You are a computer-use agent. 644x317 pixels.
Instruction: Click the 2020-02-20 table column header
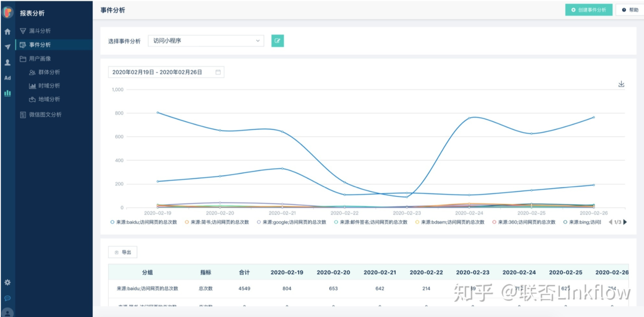(x=333, y=272)
